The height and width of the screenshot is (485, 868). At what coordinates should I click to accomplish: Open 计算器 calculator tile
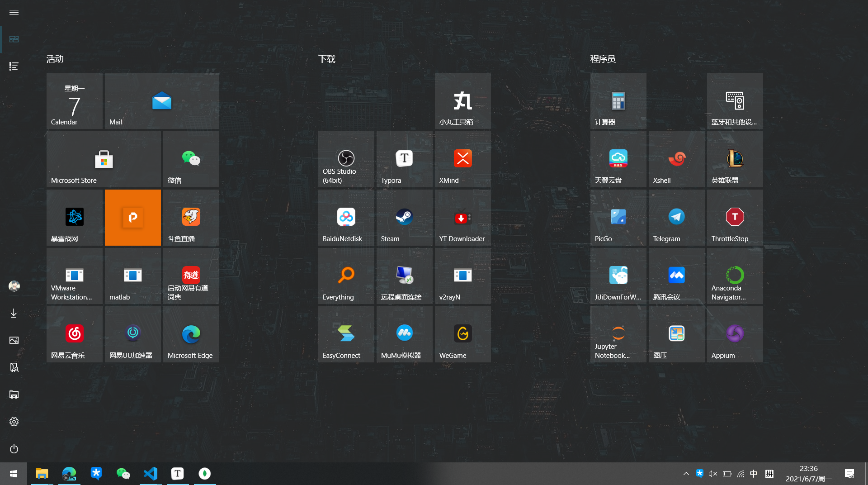[x=618, y=101]
